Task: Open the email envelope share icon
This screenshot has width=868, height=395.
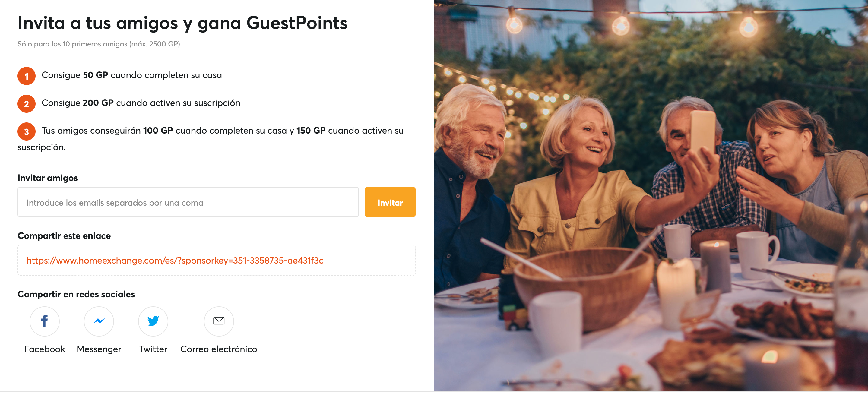Action: (x=219, y=321)
